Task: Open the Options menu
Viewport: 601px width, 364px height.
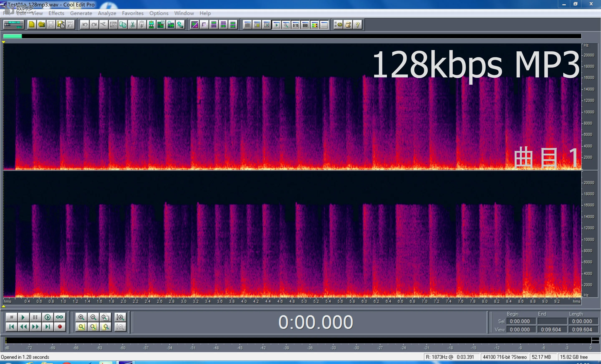Action: (159, 13)
